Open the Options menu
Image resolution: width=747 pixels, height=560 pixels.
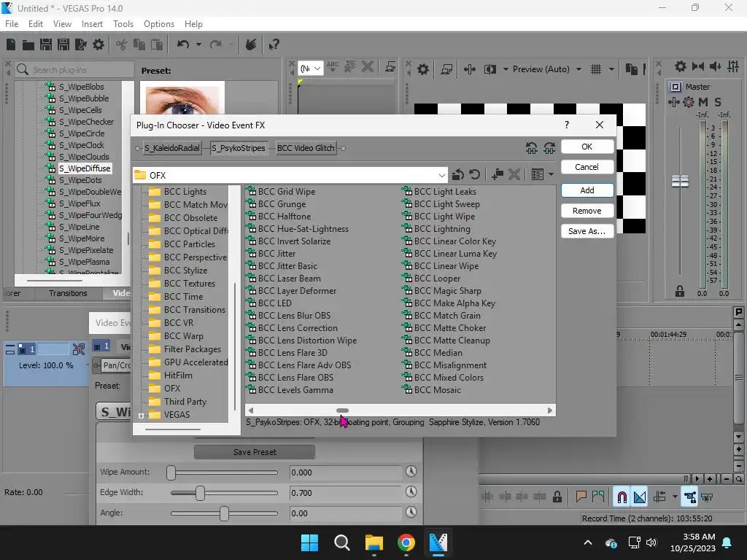pos(159,24)
